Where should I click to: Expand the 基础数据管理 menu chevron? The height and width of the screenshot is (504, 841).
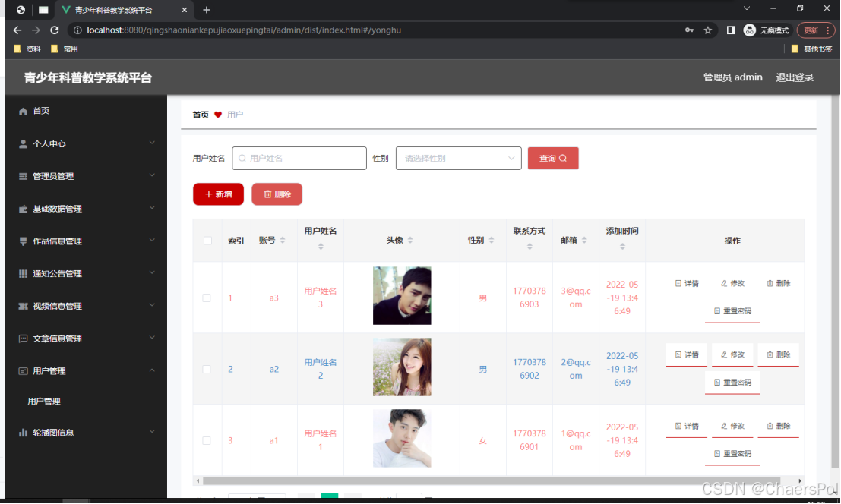click(x=152, y=208)
